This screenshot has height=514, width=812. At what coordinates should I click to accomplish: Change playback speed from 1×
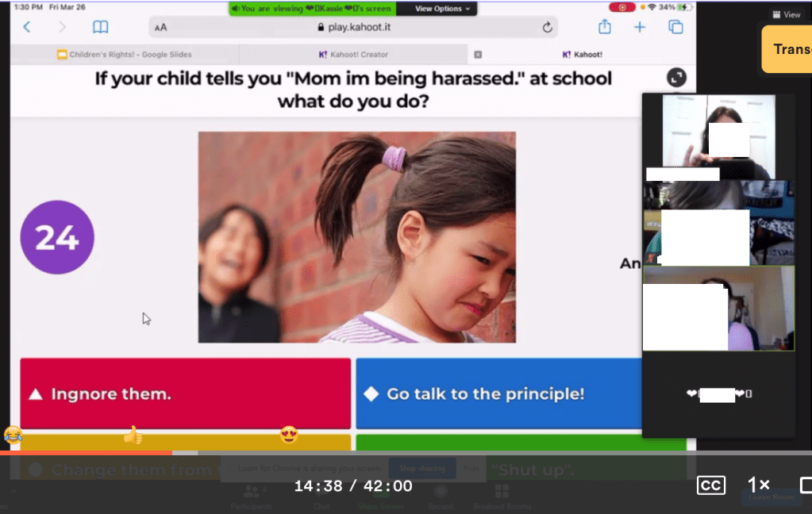pyautogui.click(x=759, y=485)
